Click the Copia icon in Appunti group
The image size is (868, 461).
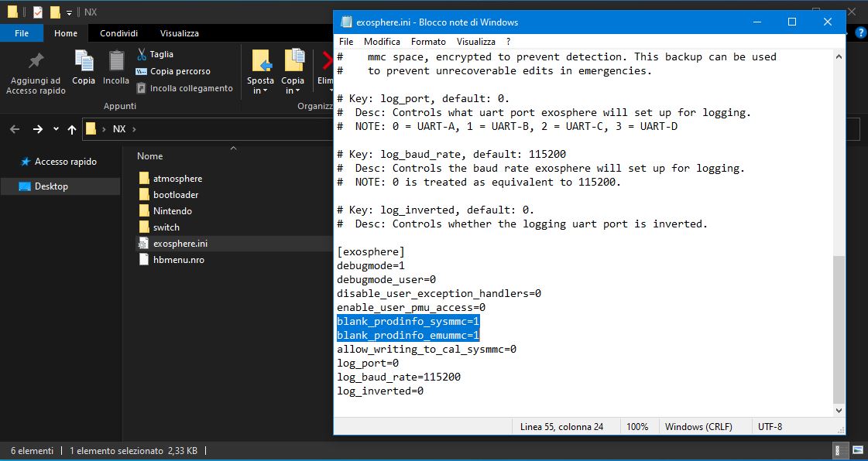coord(84,61)
